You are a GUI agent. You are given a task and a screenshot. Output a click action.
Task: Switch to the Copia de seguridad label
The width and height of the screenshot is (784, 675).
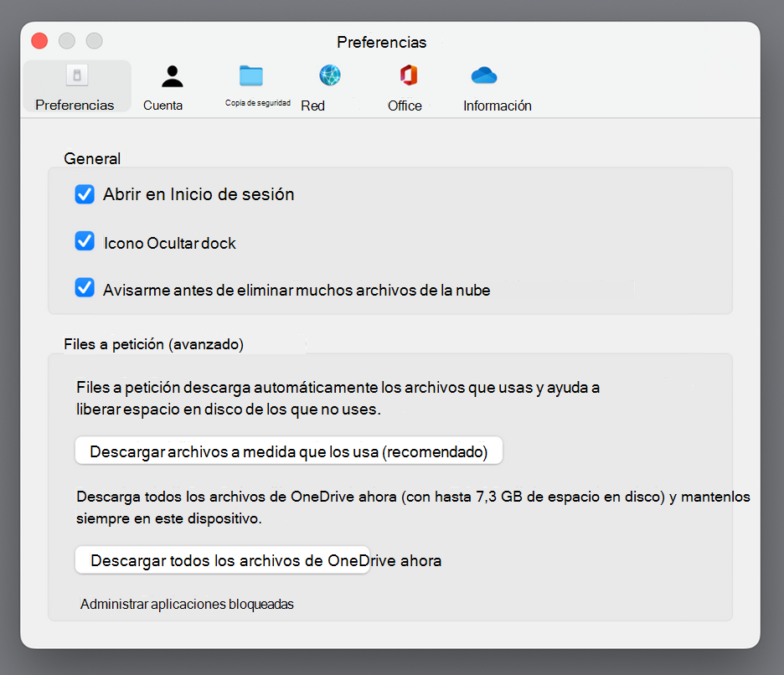257,103
